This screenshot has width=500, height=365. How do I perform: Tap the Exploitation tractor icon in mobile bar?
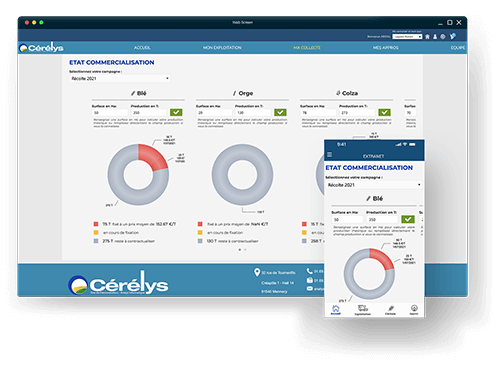point(363,309)
